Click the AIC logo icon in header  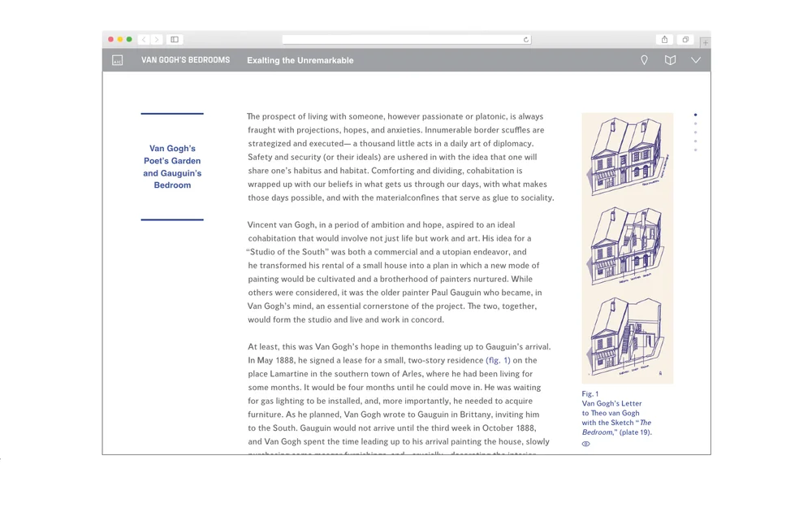pos(118,60)
